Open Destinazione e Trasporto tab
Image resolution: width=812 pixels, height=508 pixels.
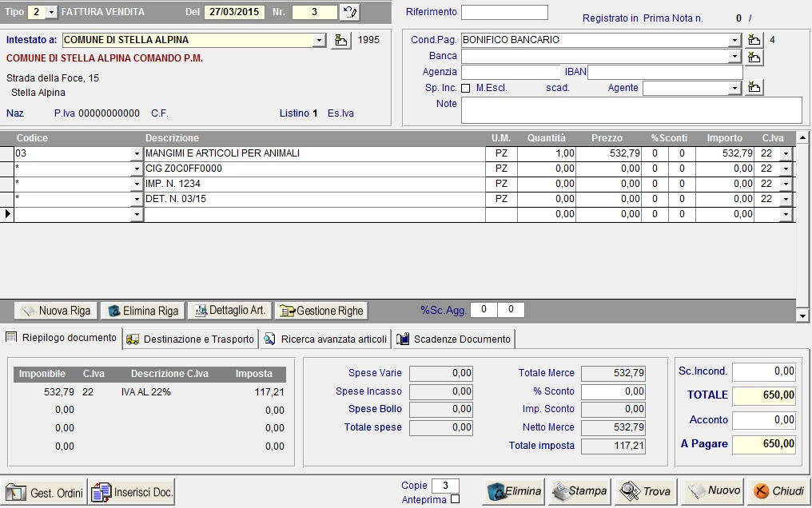point(190,339)
